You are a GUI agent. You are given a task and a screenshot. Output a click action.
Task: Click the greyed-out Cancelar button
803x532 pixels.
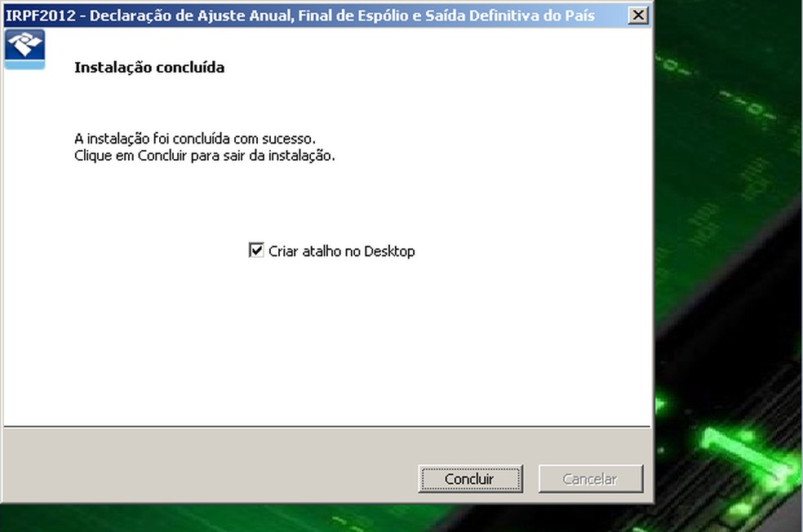(591, 479)
